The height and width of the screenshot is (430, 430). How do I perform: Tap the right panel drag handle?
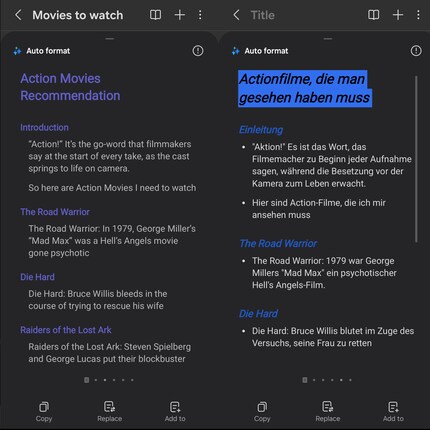pyautogui.click(x=328, y=39)
